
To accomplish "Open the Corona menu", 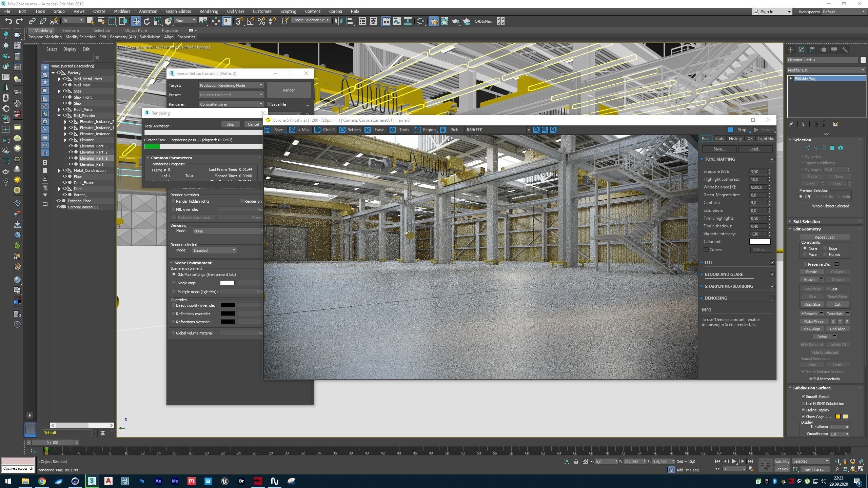I will 335,11.
